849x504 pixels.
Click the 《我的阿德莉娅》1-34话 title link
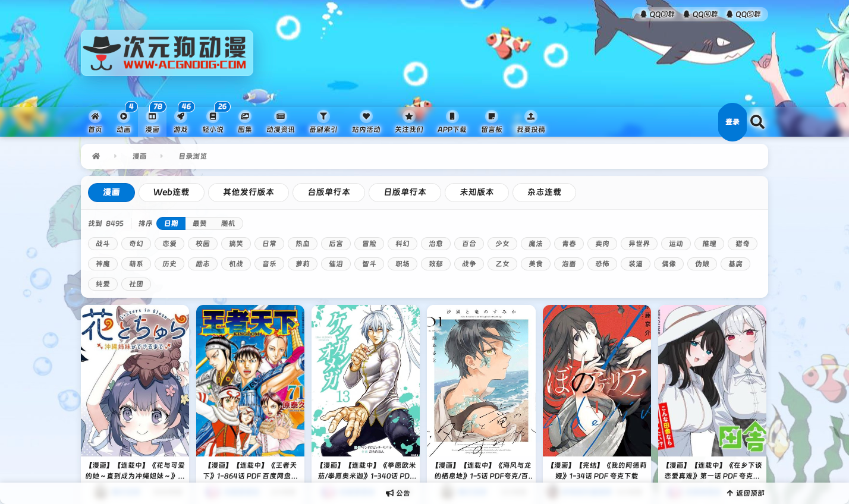(x=597, y=471)
